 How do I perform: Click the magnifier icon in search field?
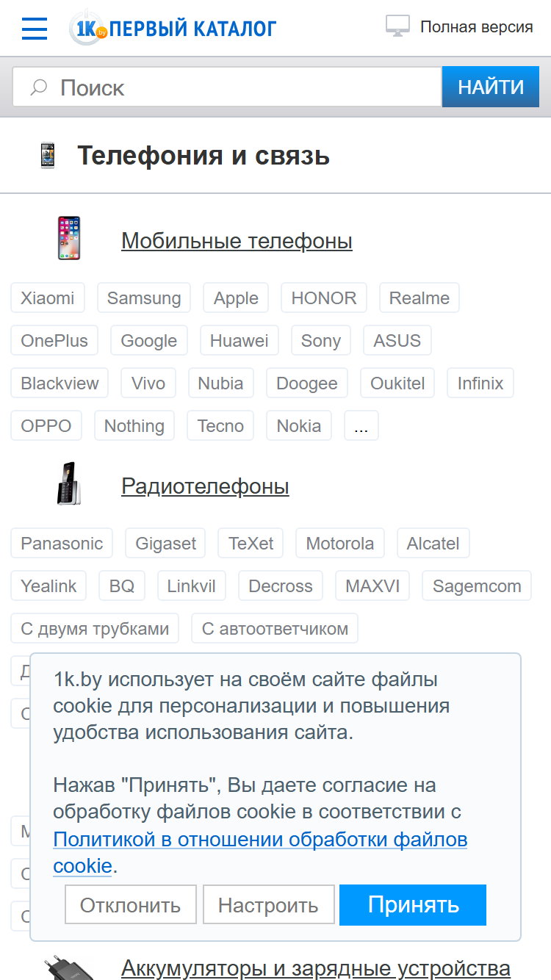tap(38, 88)
